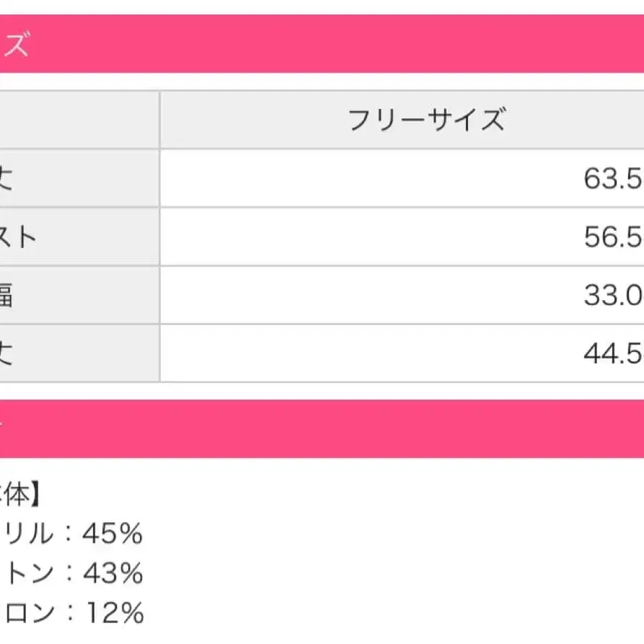Click the empty gray cell left of フリーサイズ
Screen dimensions: 644x644
point(78,120)
